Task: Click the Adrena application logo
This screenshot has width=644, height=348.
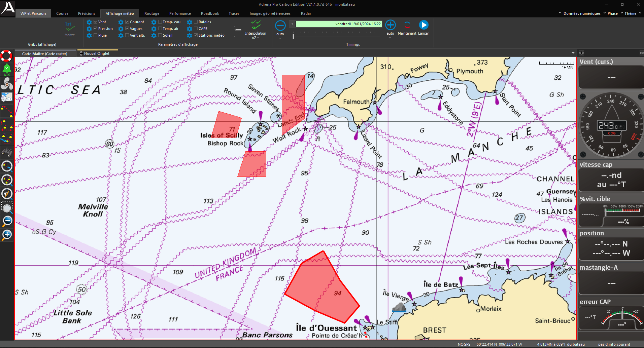Action: [7, 8]
